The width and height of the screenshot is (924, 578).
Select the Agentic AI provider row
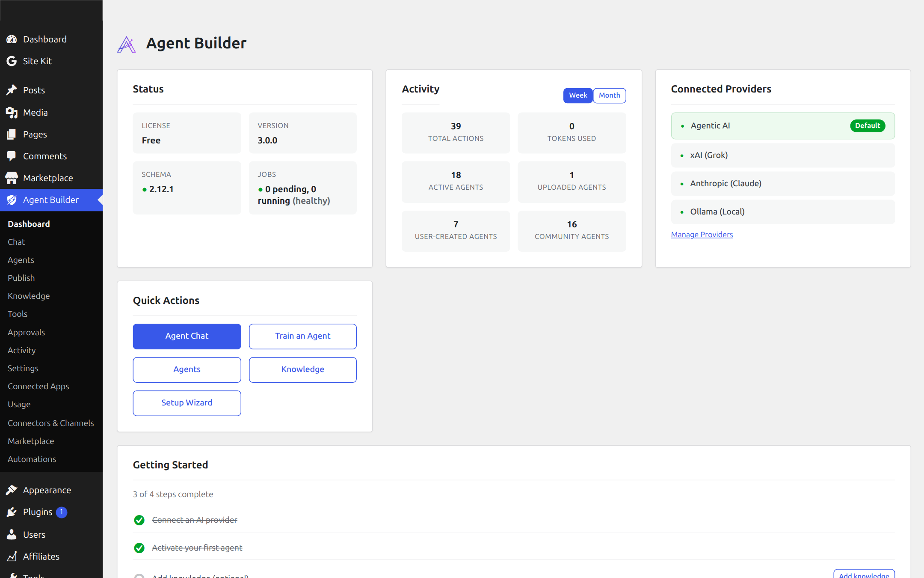click(783, 126)
